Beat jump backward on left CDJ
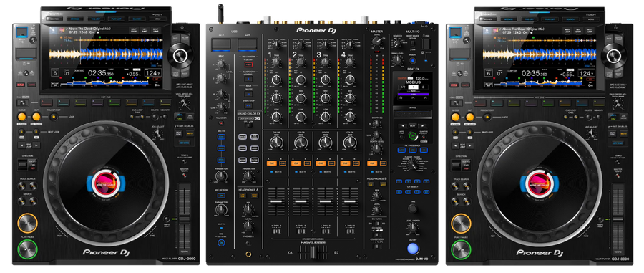The image size is (644, 273). (21, 145)
